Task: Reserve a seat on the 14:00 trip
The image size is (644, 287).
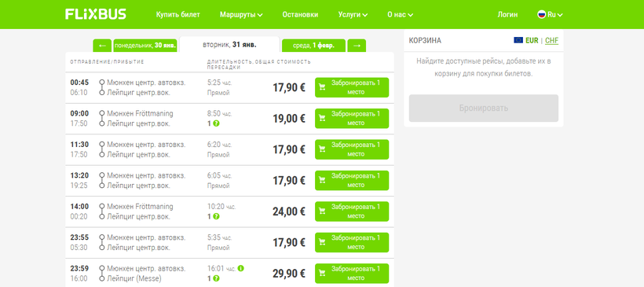Action: [352, 212]
